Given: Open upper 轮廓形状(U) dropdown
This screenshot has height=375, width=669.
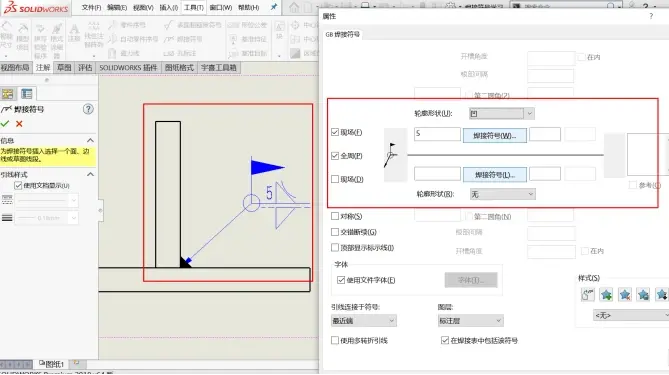Looking at the screenshot, I should [x=501, y=113].
